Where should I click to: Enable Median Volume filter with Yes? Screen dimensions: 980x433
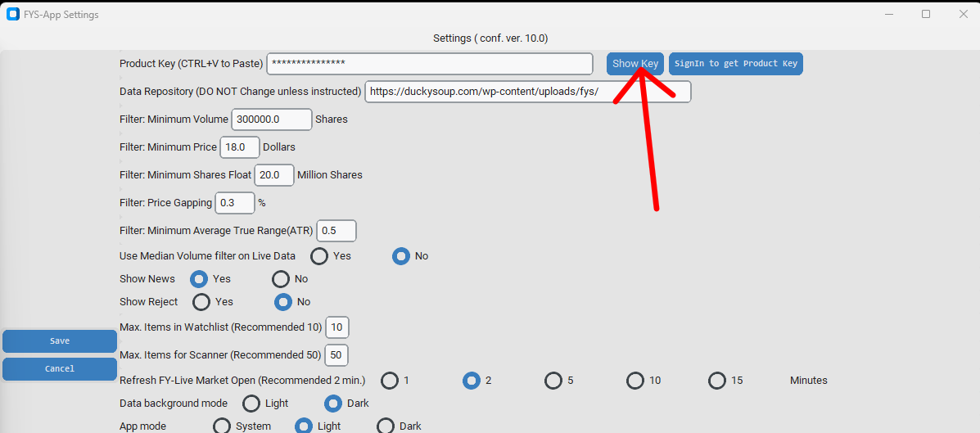click(x=319, y=256)
